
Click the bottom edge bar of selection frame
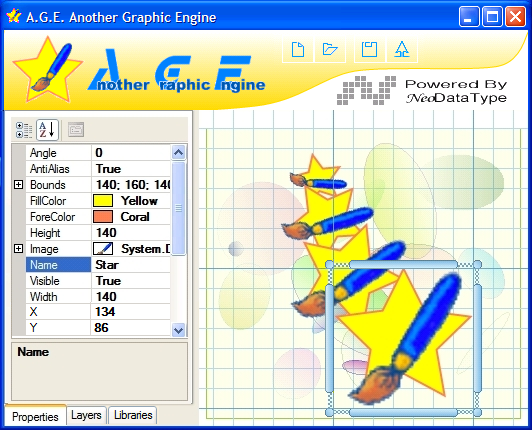click(403, 412)
